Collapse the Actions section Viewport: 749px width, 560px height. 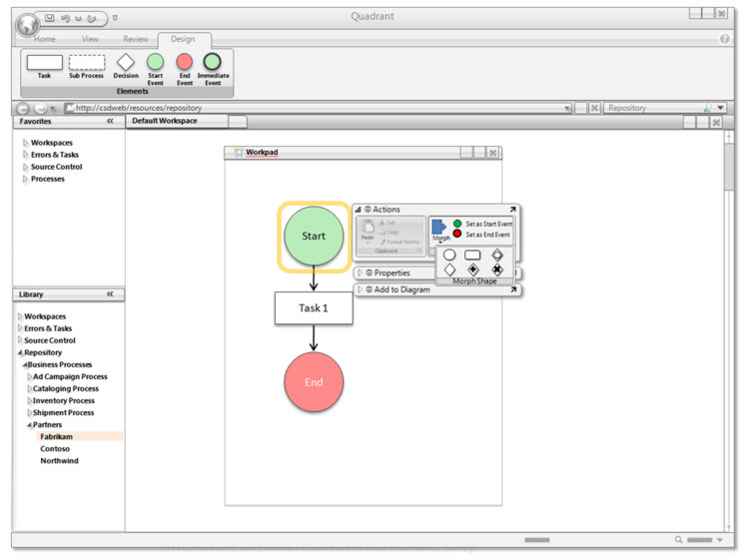click(x=359, y=210)
